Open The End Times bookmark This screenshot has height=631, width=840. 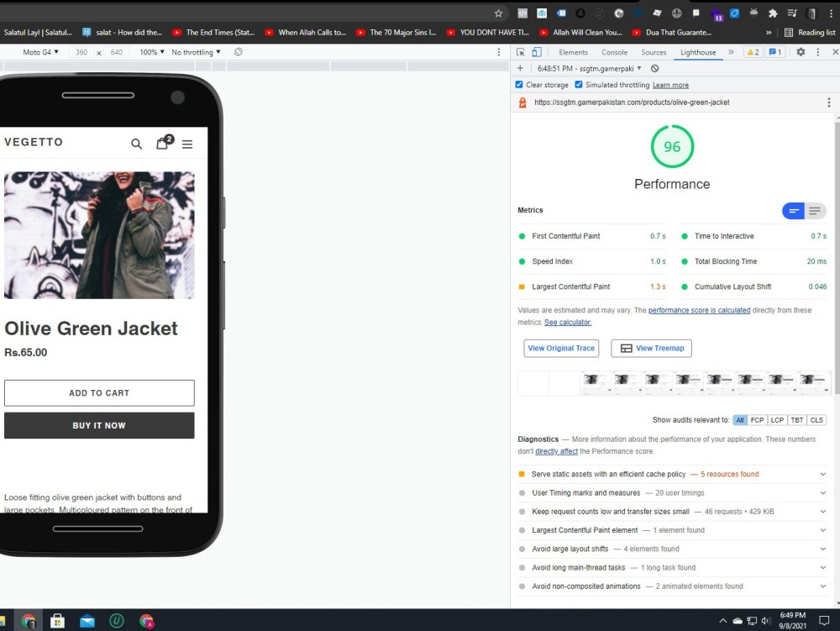[x=213, y=33]
